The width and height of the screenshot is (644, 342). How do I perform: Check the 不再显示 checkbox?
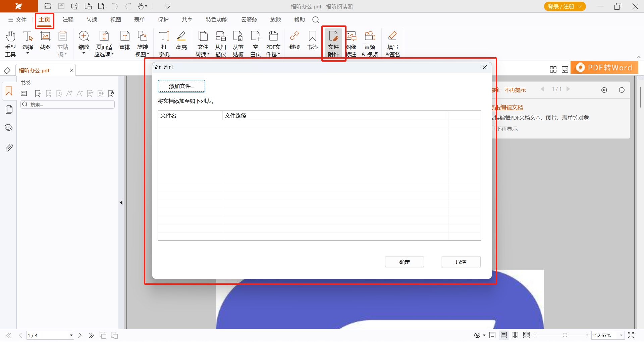(x=492, y=129)
